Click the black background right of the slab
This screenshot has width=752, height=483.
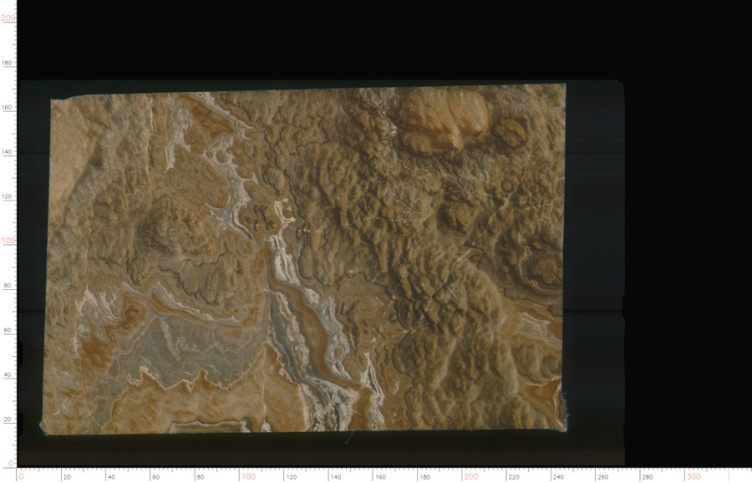686,240
